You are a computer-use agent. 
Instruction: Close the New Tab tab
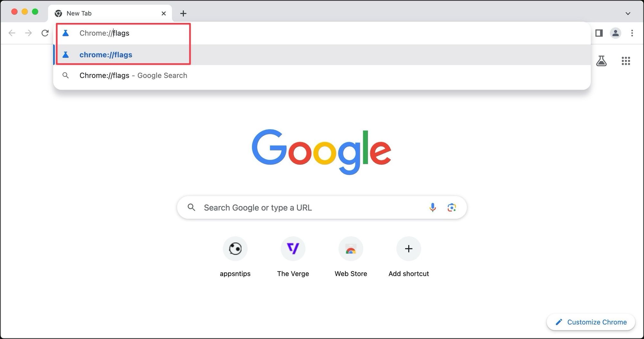(164, 14)
